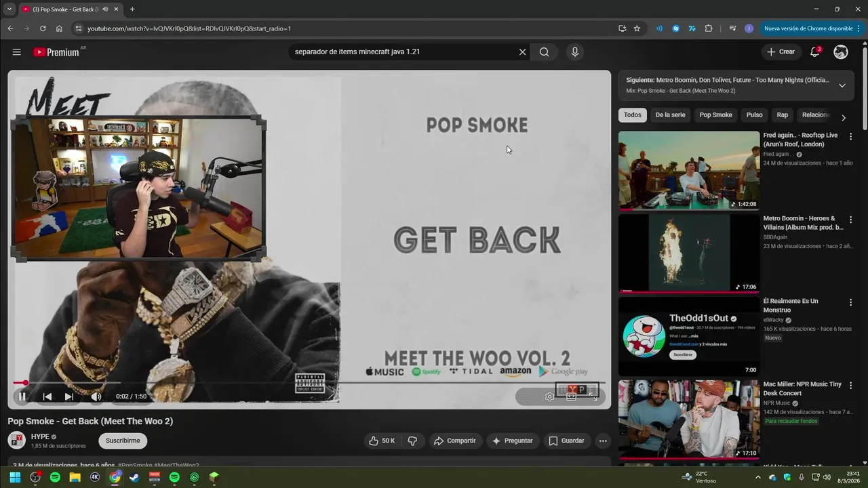Viewport: 868px width, 488px height.
Task: Go back in browser history
Action: coord(10,28)
